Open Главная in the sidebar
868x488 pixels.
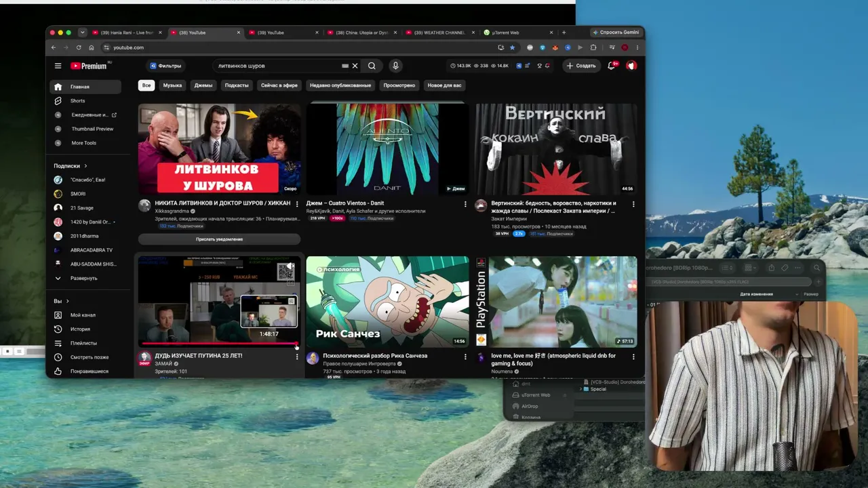(85, 87)
